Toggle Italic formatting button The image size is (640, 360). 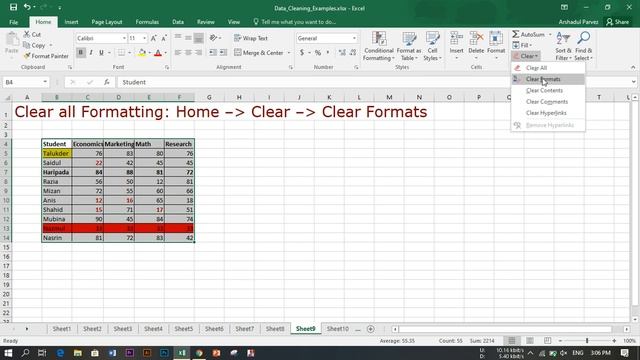pyautogui.click(x=91, y=53)
